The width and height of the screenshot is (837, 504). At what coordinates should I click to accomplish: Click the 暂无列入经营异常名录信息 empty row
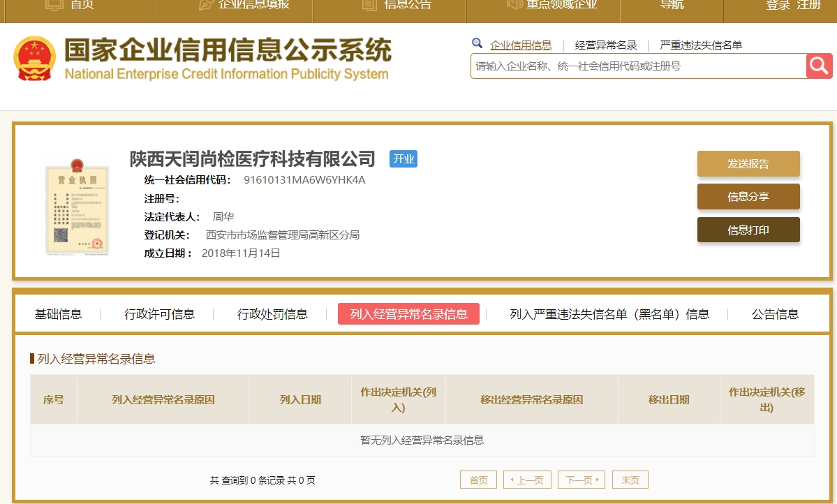coord(422,440)
